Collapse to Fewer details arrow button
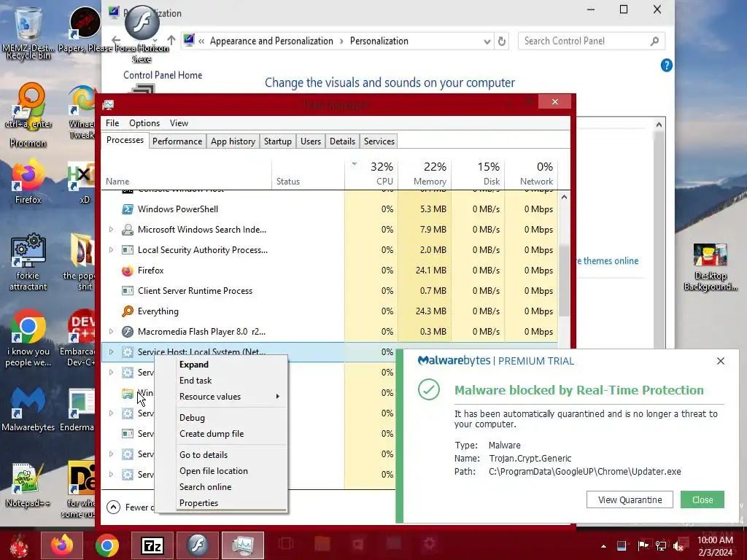 click(x=113, y=507)
